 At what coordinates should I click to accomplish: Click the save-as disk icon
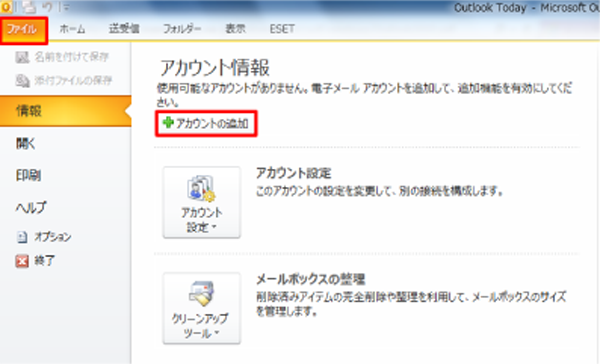click(x=22, y=57)
